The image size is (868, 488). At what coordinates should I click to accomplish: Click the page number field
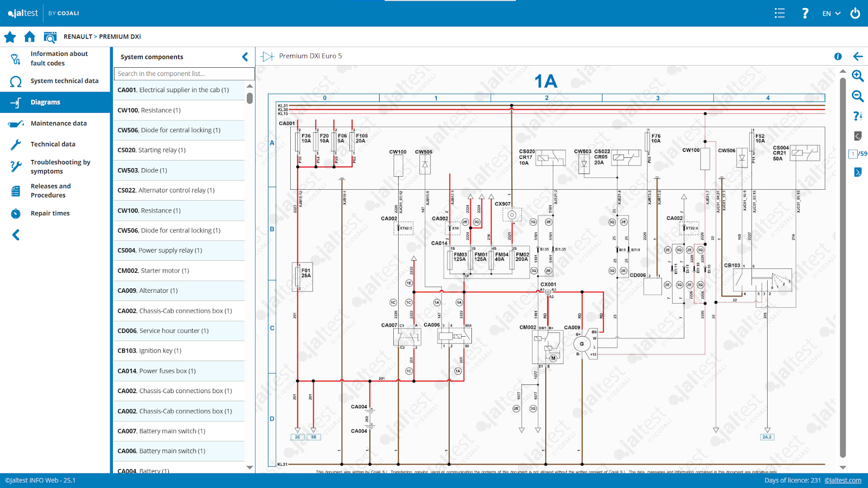tap(853, 154)
